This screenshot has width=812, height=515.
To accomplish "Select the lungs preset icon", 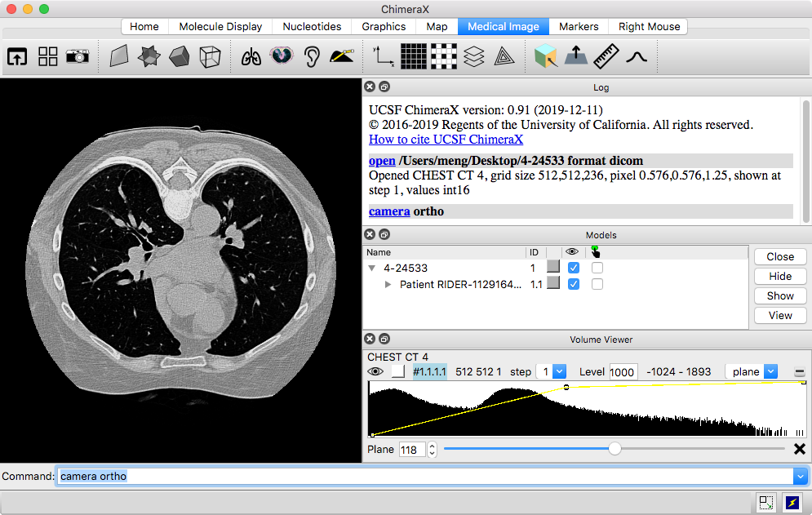I will point(251,56).
